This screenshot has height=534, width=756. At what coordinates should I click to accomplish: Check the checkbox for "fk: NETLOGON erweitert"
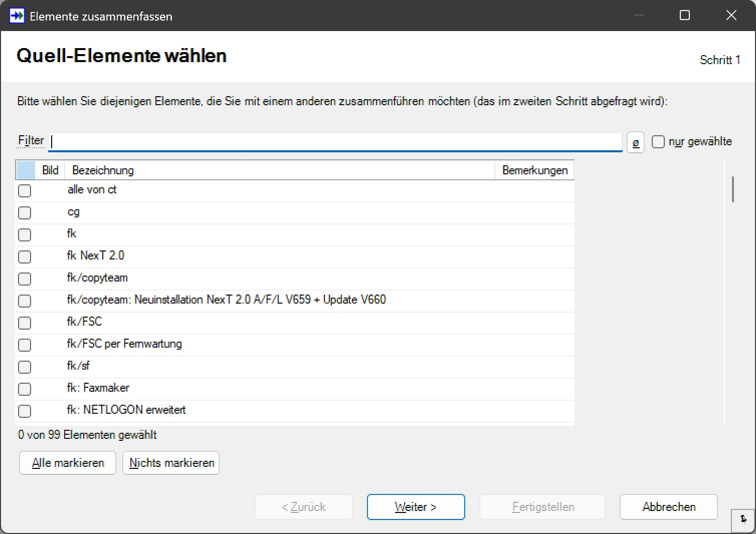(x=25, y=411)
